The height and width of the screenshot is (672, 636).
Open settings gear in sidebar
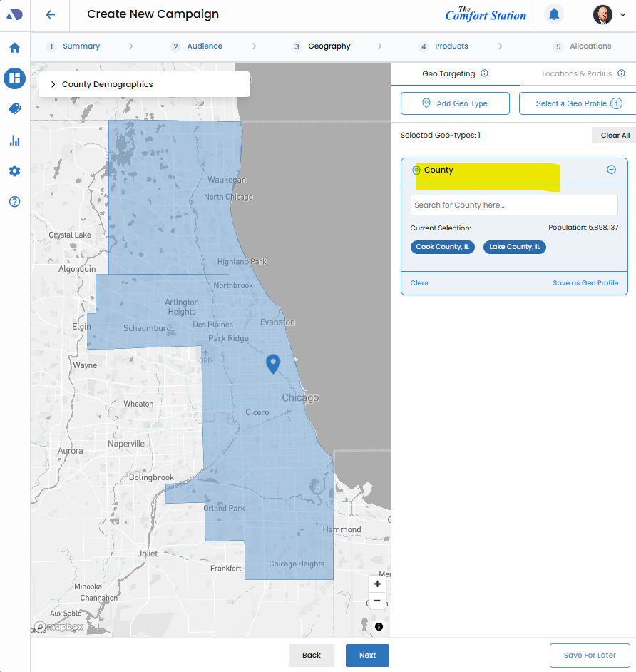14,171
